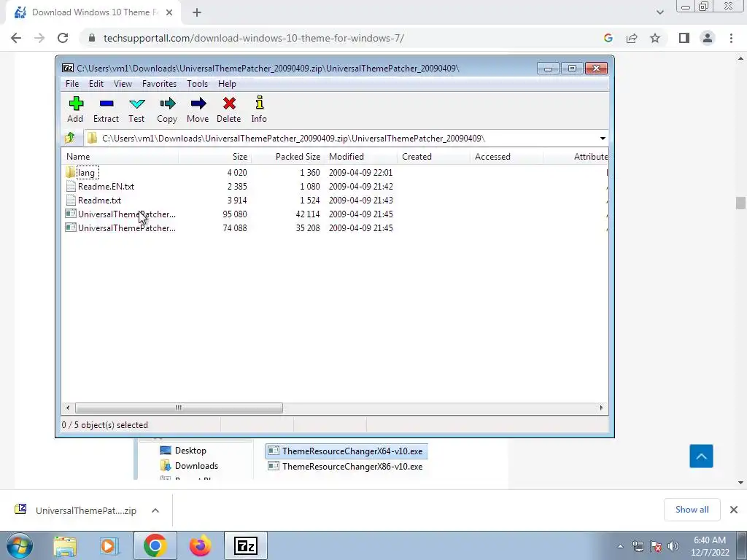Select the lang folder icon
This screenshot has width=747, height=560.
tap(70, 172)
